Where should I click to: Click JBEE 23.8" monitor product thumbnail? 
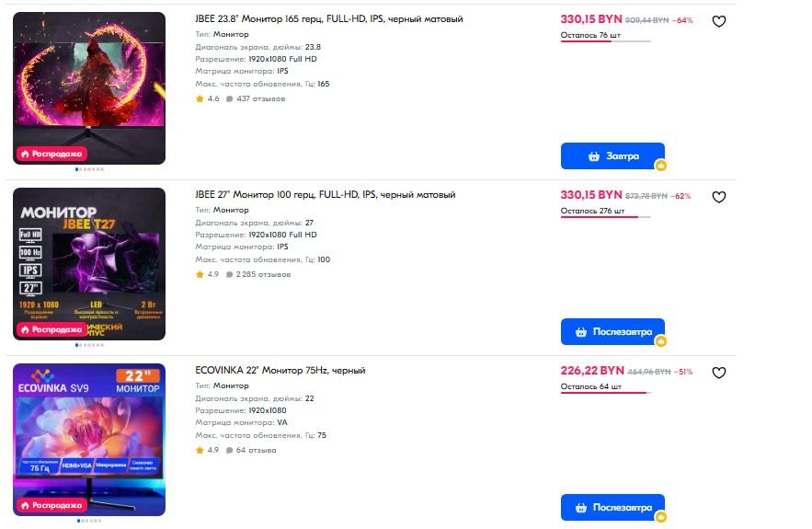coord(89,78)
